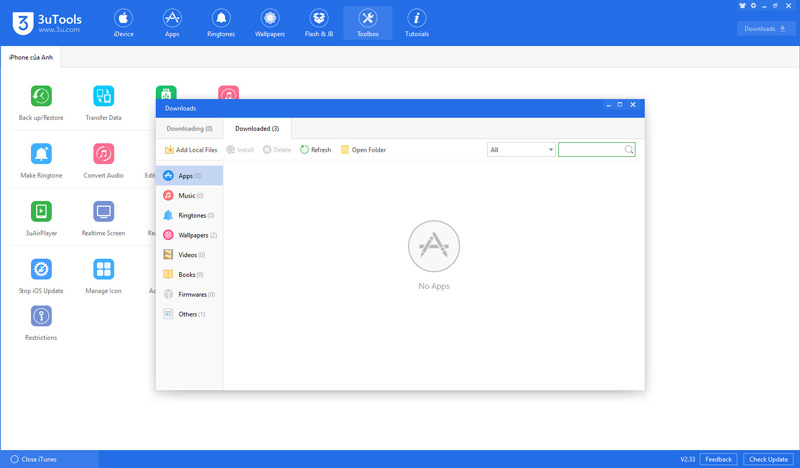Image resolution: width=800 pixels, height=468 pixels.
Task: Switch to Downloaded (3) tab
Action: pyautogui.click(x=257, y=129)
